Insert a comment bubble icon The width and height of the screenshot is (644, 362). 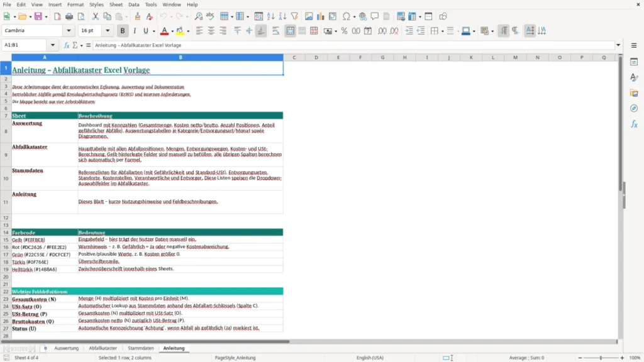point(375,16)
